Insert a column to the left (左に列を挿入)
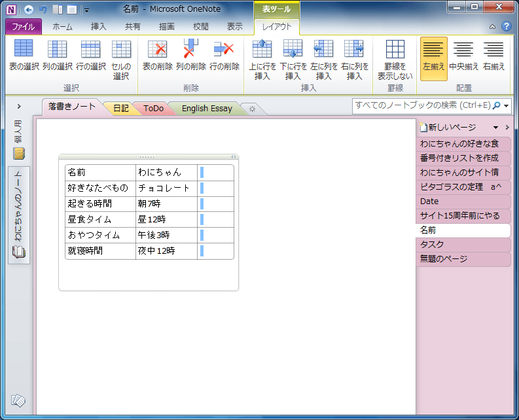The image size is (519, 420). 324,60
